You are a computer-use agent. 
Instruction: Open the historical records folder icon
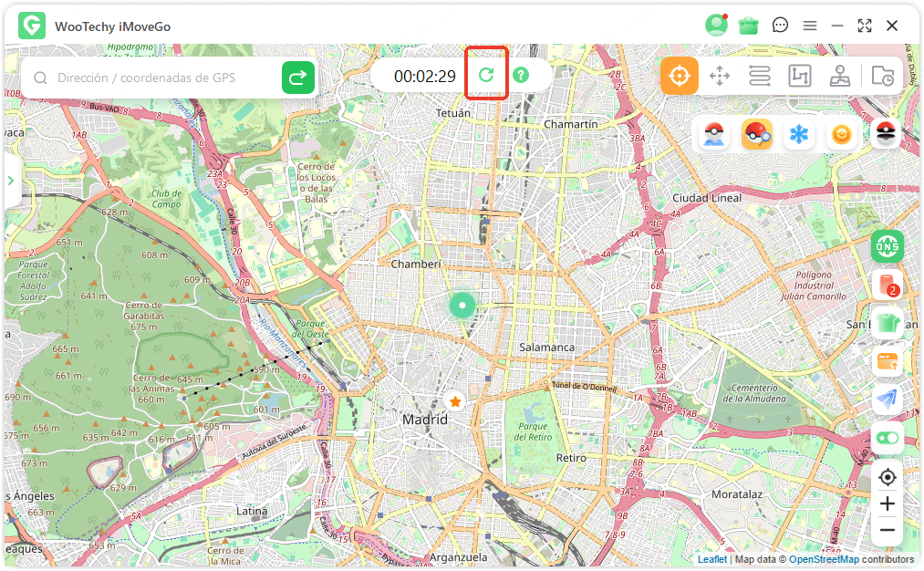click(882, 76)
